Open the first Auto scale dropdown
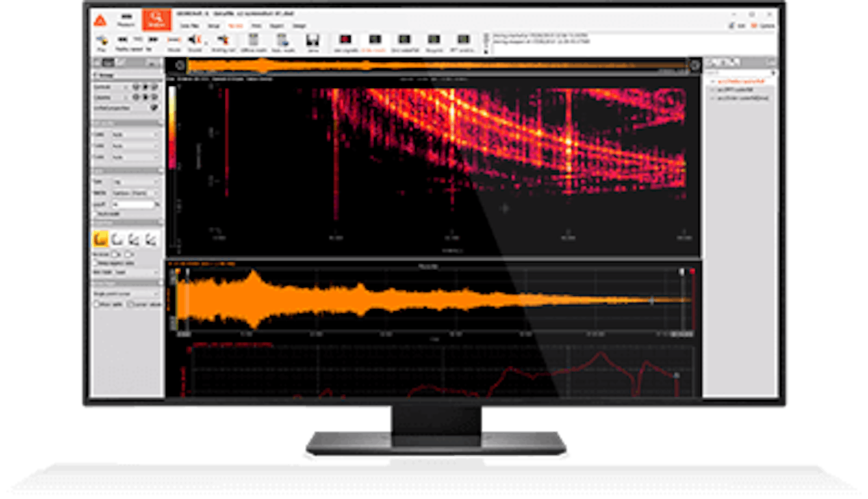Image resolution: width=868 pixels, height=499 pixels. (x=137, y=135)
